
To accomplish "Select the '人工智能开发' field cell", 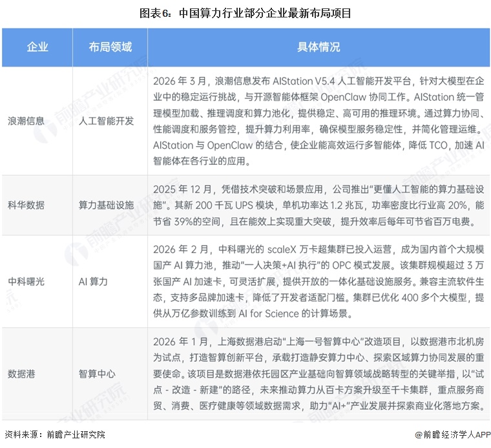I will point(110,121).
